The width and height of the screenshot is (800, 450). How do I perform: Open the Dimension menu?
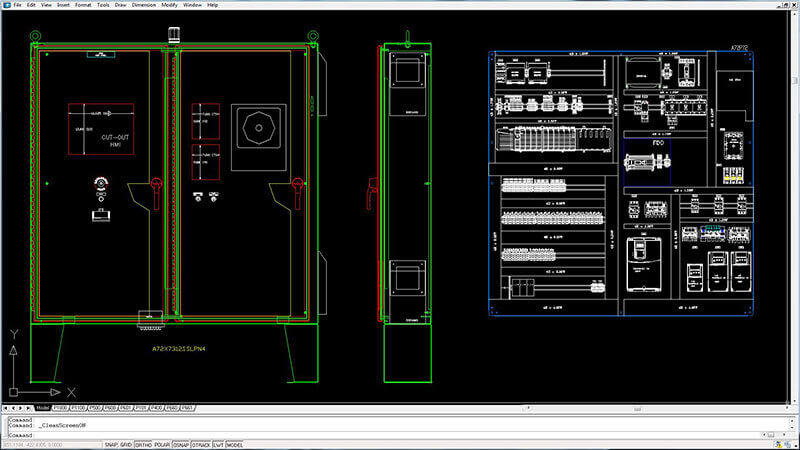tap(144, 5)
